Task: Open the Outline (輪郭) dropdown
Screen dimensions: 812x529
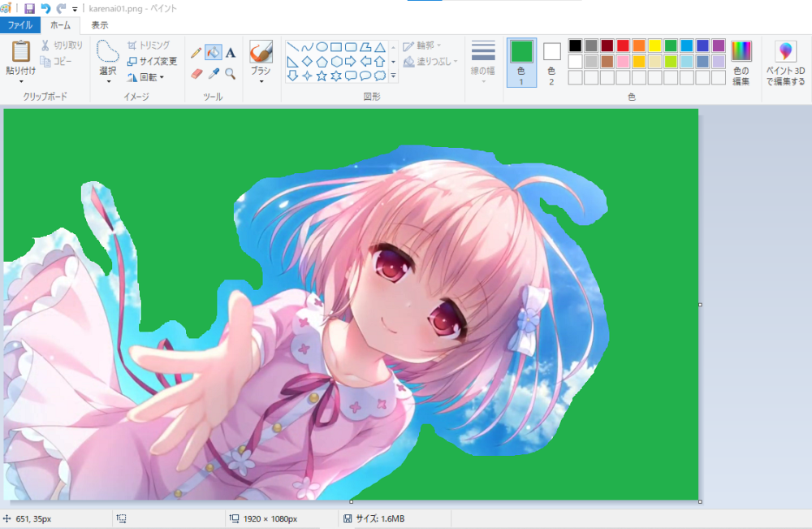Action: pyautogui.click(x=421, y=46)
